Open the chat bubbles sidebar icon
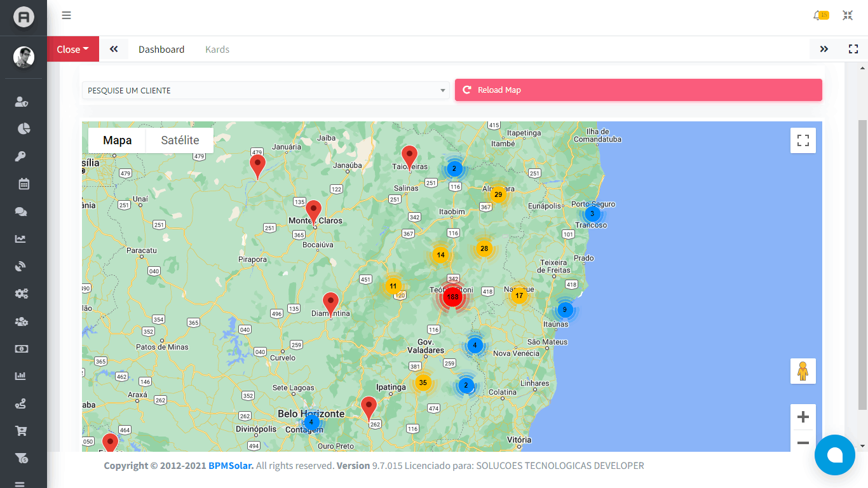 point(21,212)
